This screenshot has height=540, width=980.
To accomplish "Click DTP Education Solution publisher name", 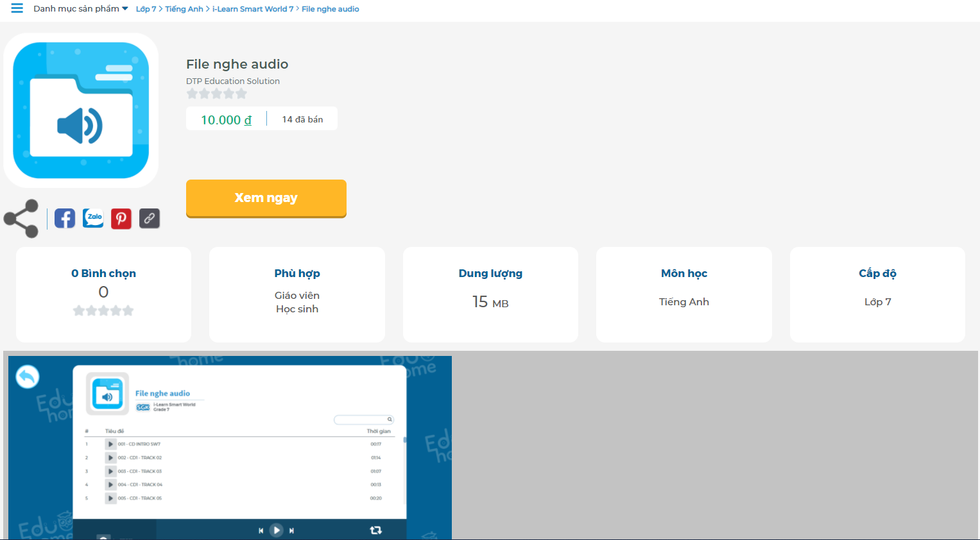I will [233, 81].
